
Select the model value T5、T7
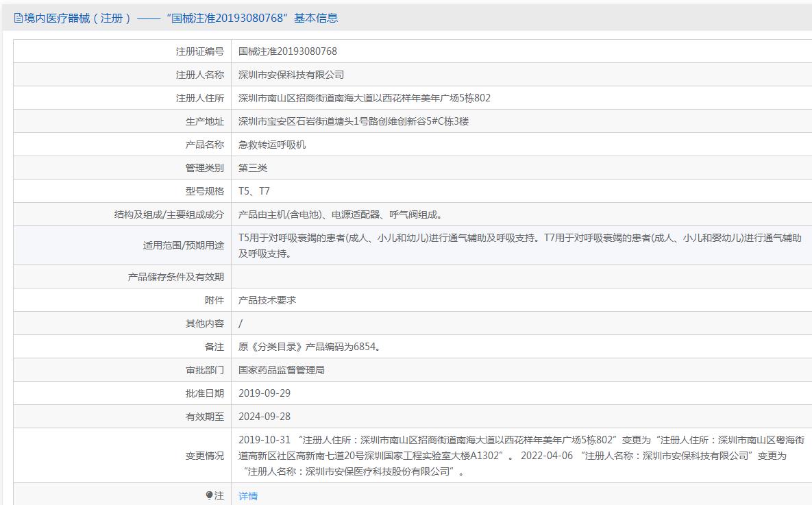(254, 191)
